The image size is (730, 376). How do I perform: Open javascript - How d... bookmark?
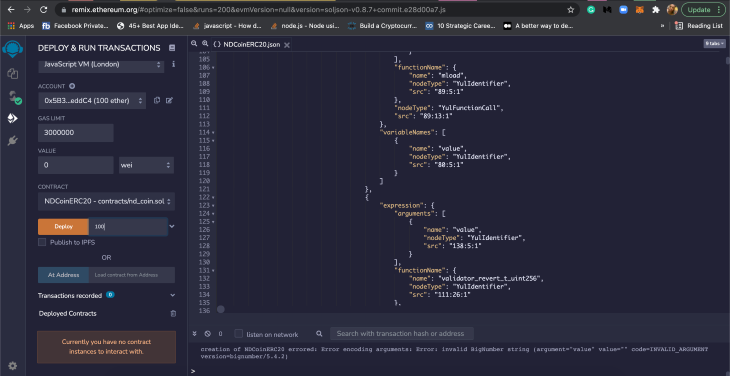click(227, 26)
